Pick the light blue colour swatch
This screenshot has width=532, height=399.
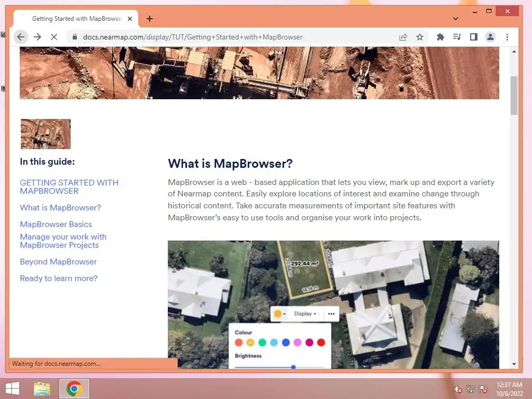[274, 343]
